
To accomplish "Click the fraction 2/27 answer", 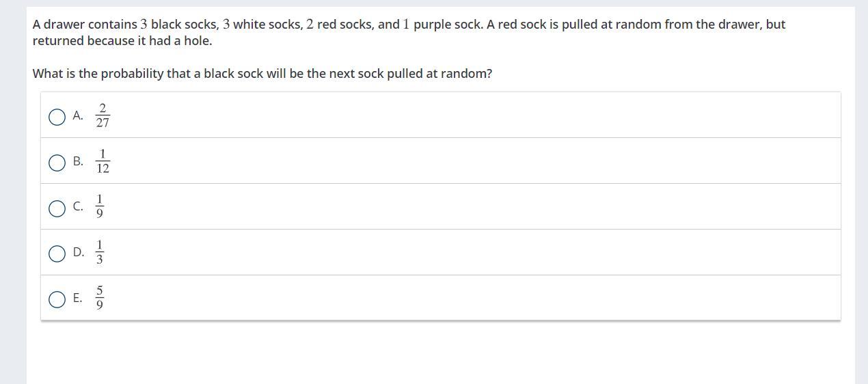I will (103, 115).
